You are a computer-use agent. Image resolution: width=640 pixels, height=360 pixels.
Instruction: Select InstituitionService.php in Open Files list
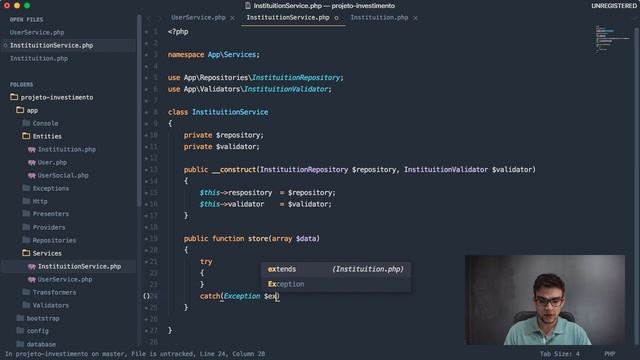(51, 45)
